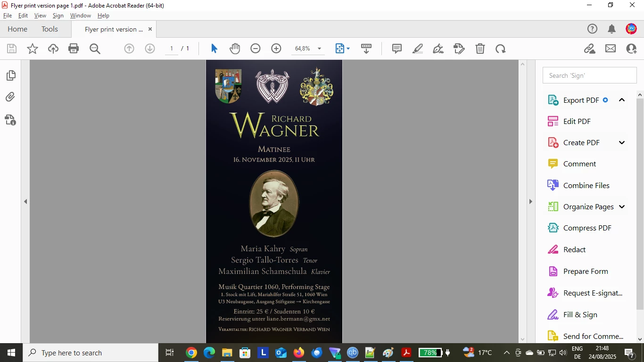Select the Highlight text tool

click(x=418, y=49)
